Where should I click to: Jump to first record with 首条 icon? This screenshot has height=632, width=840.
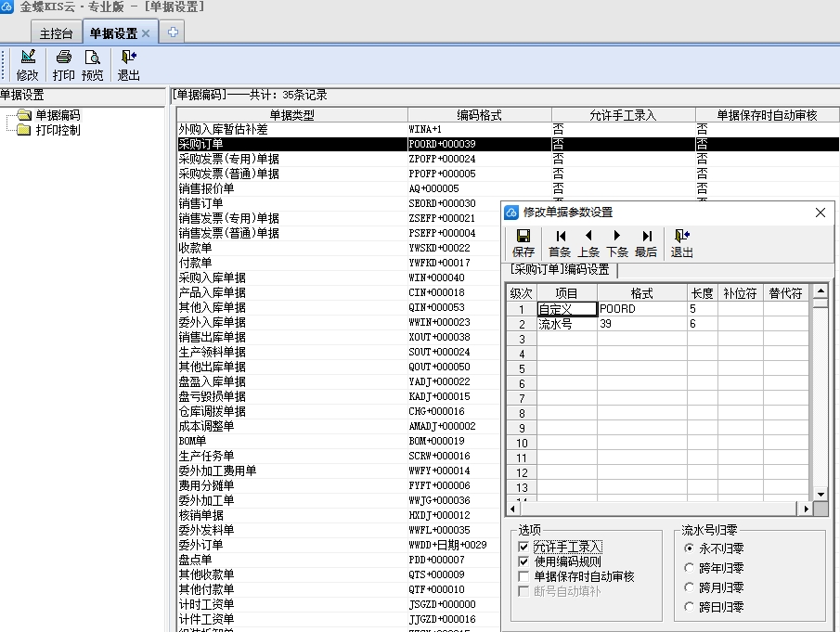point(560,243)
